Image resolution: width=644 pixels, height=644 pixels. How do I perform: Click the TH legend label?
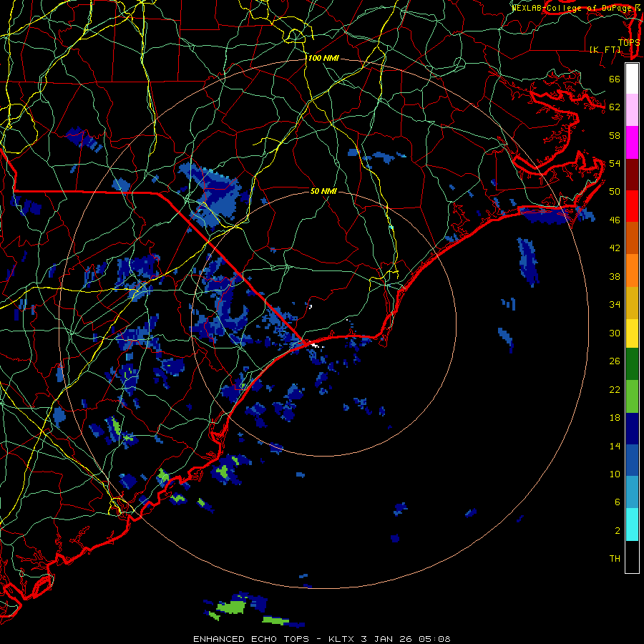coord(615,558)
